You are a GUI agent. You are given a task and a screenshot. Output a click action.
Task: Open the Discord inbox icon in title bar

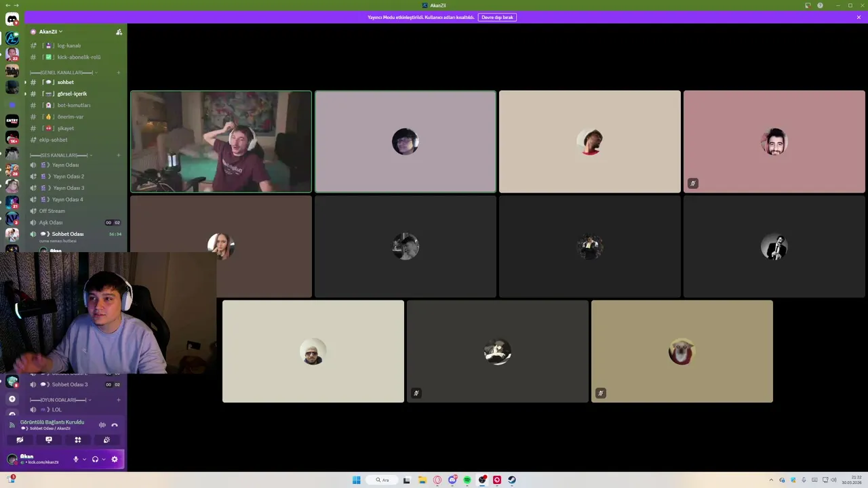(808, 5)
